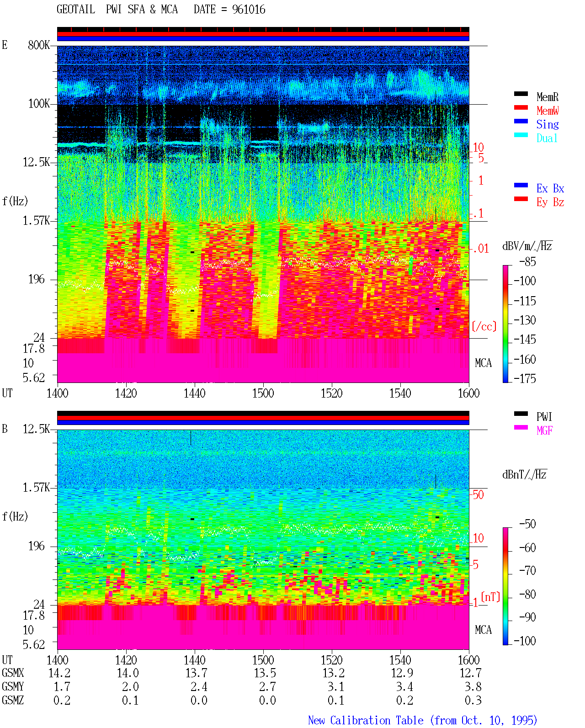Click the Sing legend label
Image resolution: width=585 pixels, height=728 pixels.
pyautogui.click(x=548, y=124)
